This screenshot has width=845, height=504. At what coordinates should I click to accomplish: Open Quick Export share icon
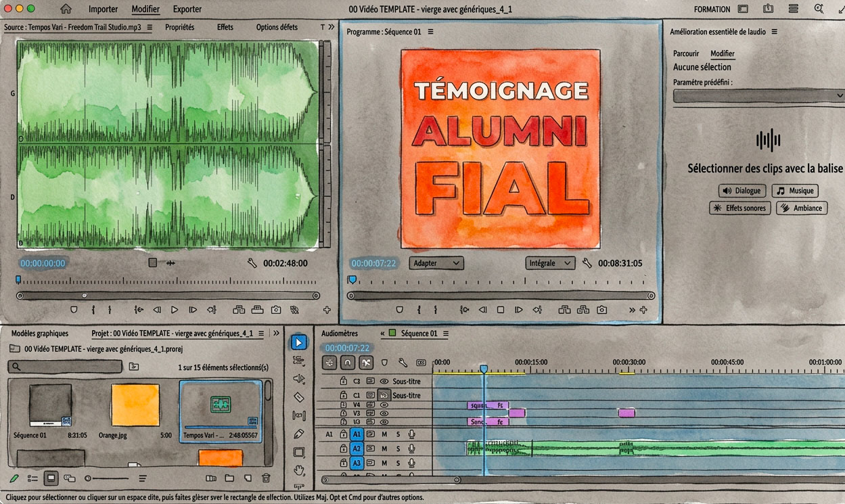[x=768, y=9]
